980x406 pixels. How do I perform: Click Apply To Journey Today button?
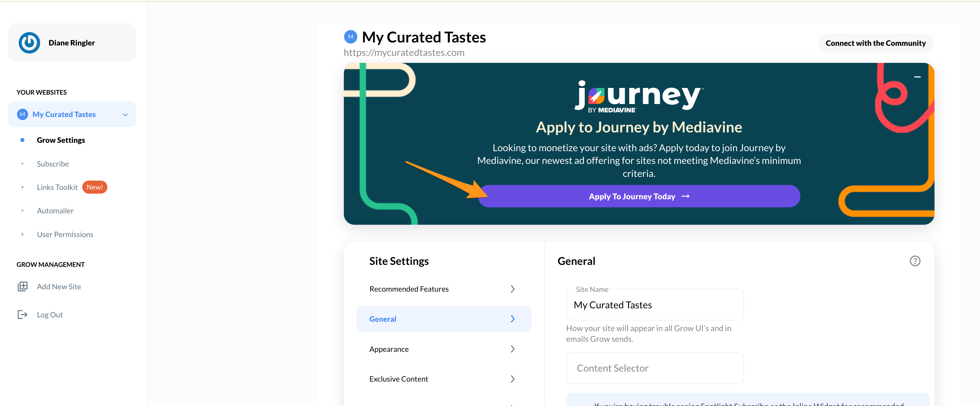(x=639, y=196)
